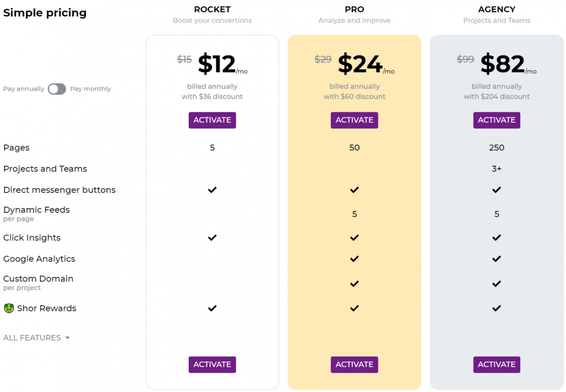Click the Pay annually label
Image resolution: width=566 pixels, height=392 pixels.
pyautogui.click(x=23, y=89)
